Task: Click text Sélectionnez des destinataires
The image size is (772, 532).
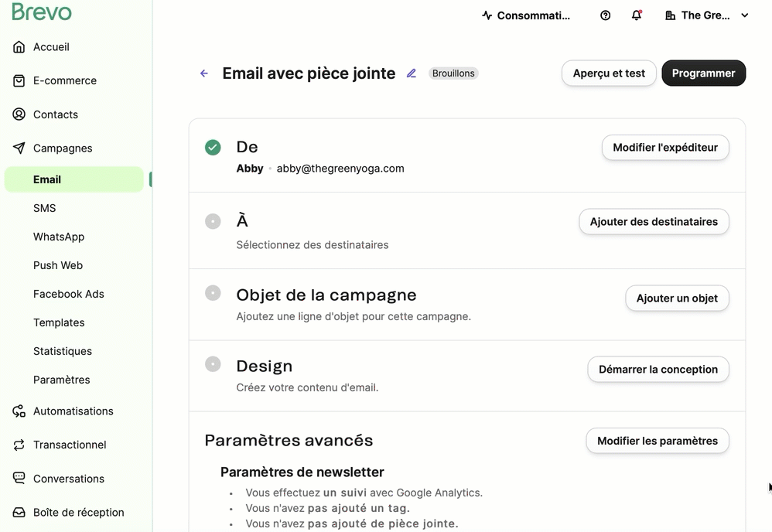Action: (313, 244)
